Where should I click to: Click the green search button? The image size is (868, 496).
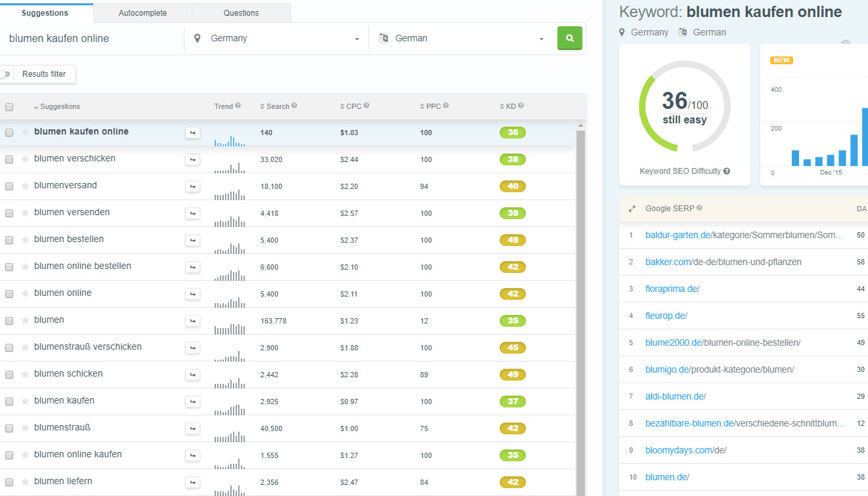tap(569, 38)
